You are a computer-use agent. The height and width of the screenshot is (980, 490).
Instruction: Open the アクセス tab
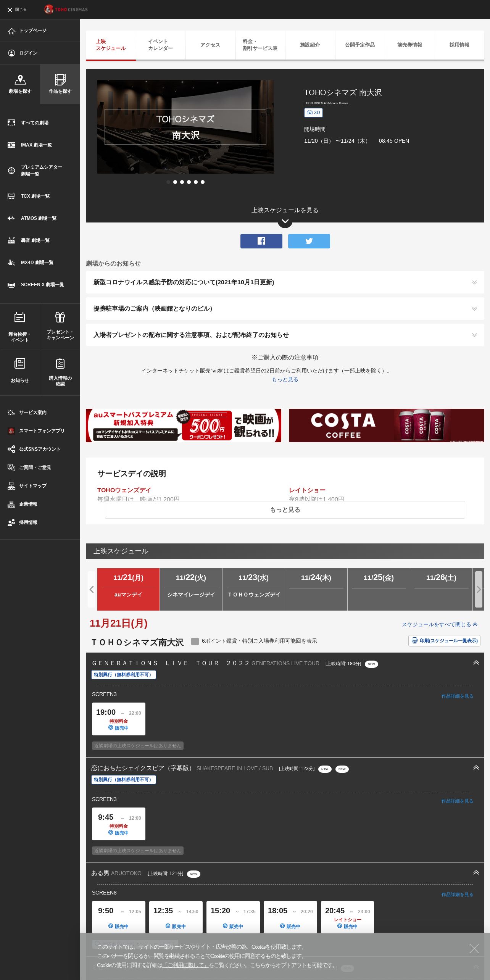(x=210, y=45)
